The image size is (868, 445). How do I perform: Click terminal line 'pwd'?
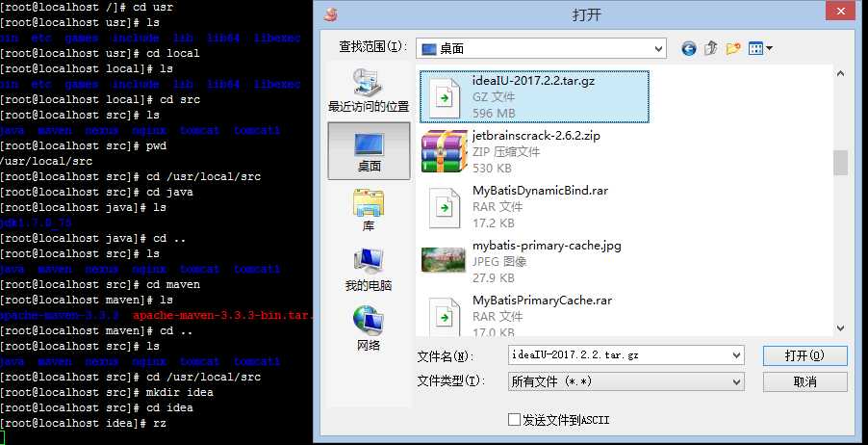pyautogui.click(x=83, y=145)
